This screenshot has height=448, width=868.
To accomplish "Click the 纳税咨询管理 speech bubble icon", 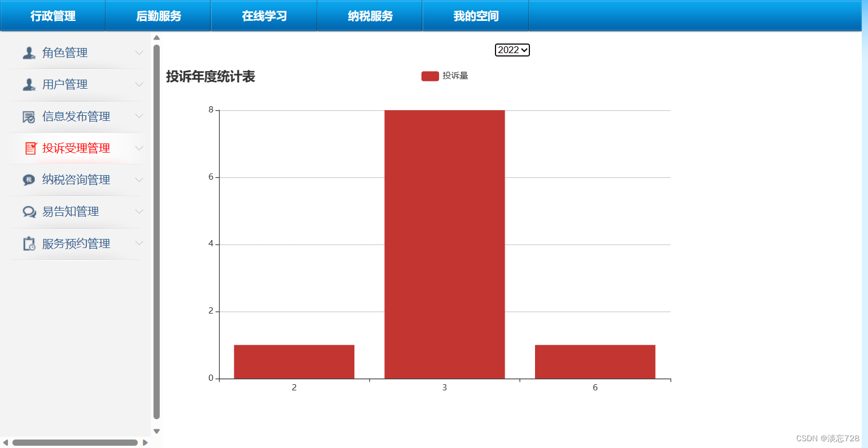I will (x=29, y=180).
